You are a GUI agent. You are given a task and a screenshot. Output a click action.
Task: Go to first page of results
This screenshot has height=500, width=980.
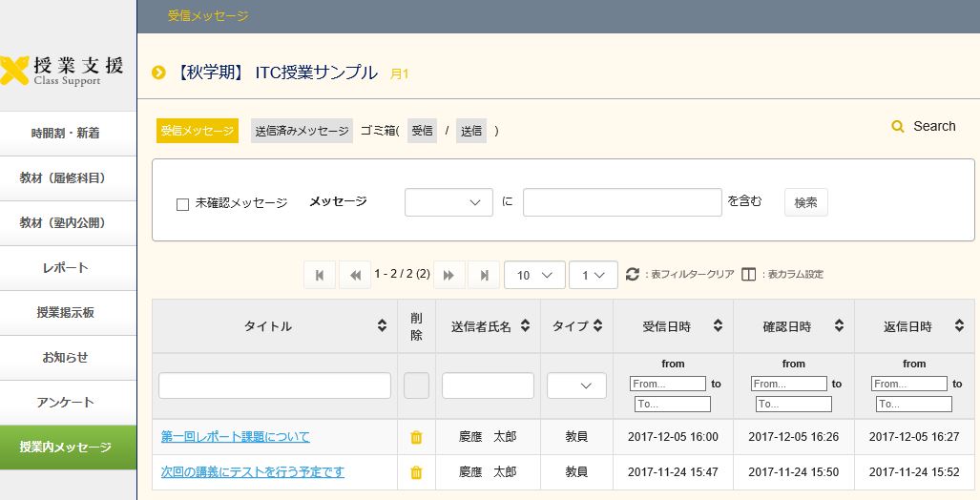pos(319,275)
